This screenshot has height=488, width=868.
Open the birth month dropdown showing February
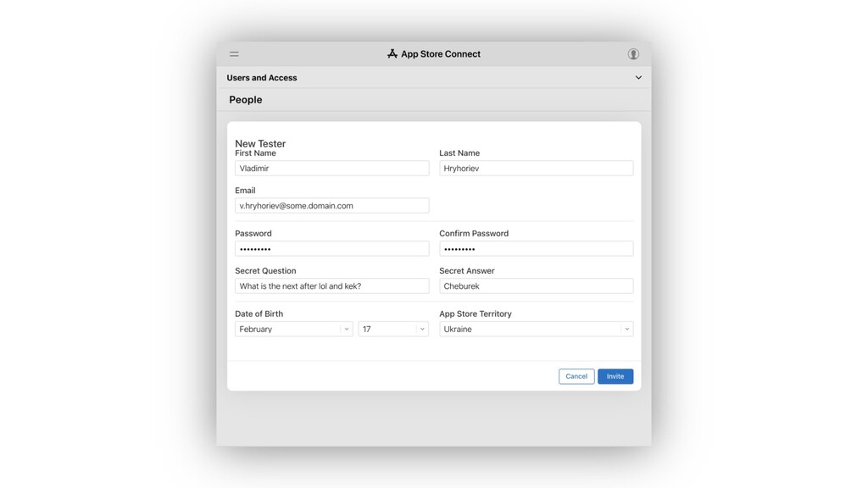(x=294, y=330)
